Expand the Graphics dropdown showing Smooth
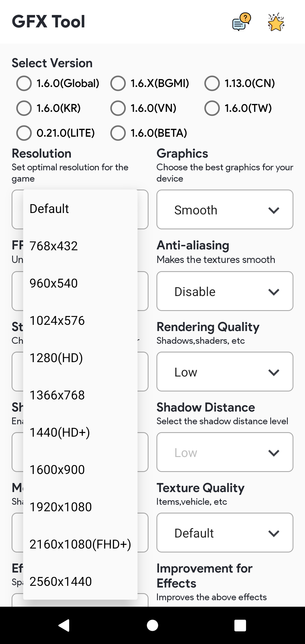This screenshot has height=644, width=305. coord(225,210)
